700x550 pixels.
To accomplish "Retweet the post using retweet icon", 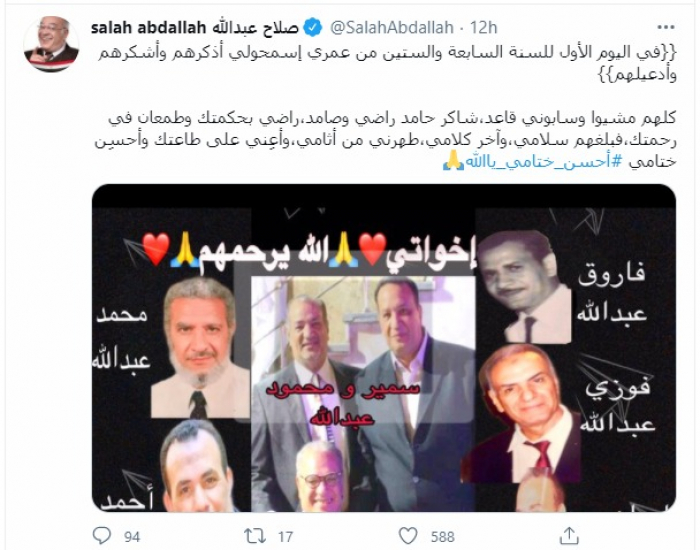I will click(x=255, y=536).
